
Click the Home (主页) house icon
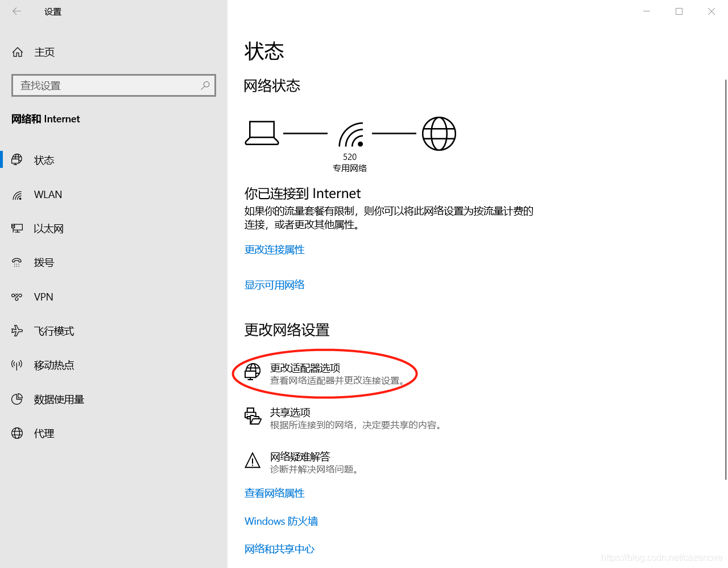pyautogui.click(x=18, y=52)
